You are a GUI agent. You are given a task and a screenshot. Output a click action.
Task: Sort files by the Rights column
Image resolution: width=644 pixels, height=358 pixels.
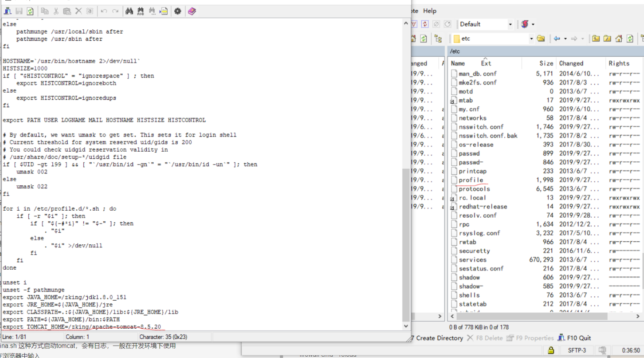click(x=619, y=63)
